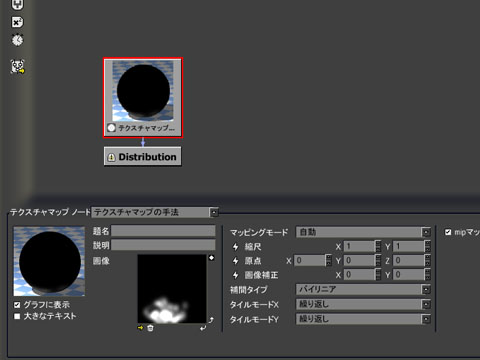This screenshot has width=480, height=360.
Task: Open the マッピングモード dropdown set to 自動
Action: point(363,232)
